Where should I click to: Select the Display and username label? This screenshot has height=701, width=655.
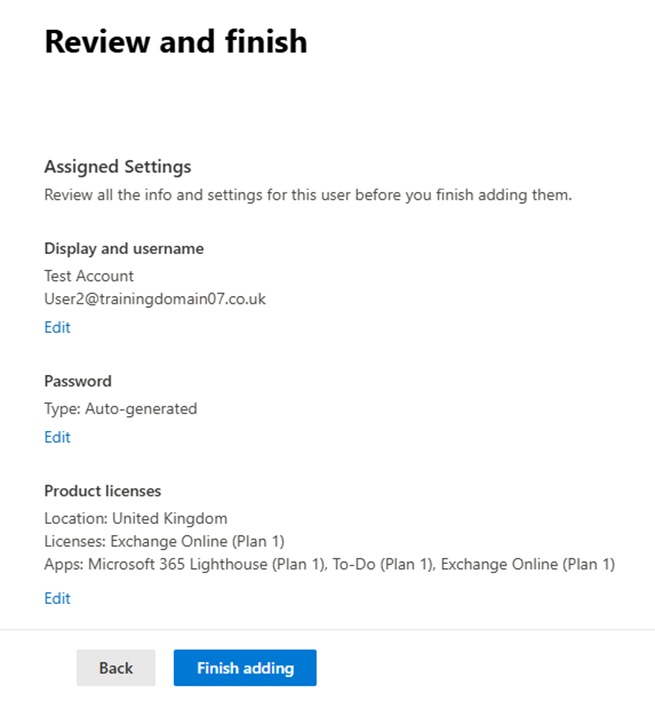pyautogui.click(x=124, y=249)
